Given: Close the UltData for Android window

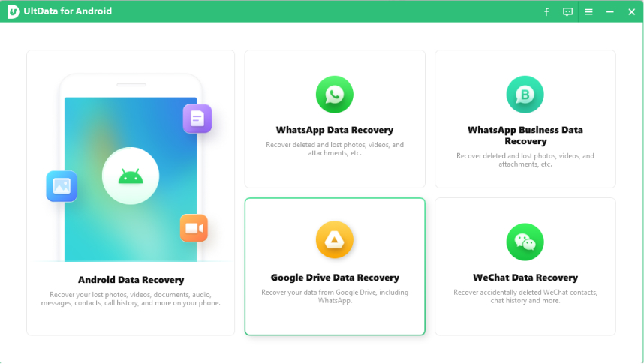Looking at the screenshot, I should click(x=630, y=11).
